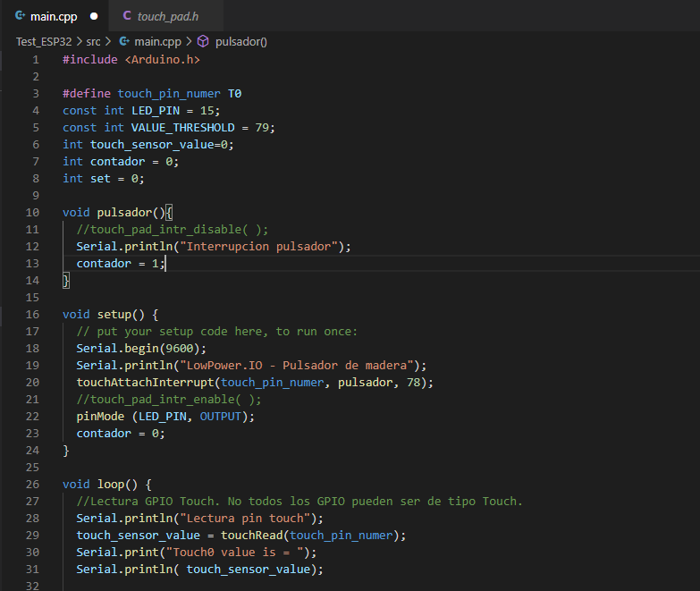The height and width of the screenshot is (591, 700).
Task: Click "Serial.println( touch_sensor_value);" on line 31
Action: click(199, 570)
